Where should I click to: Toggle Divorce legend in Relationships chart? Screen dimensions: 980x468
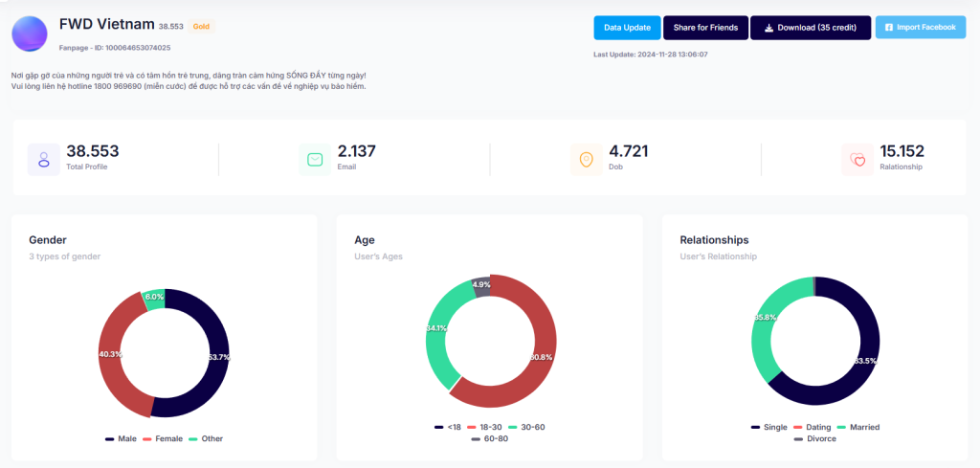(815, 439)
